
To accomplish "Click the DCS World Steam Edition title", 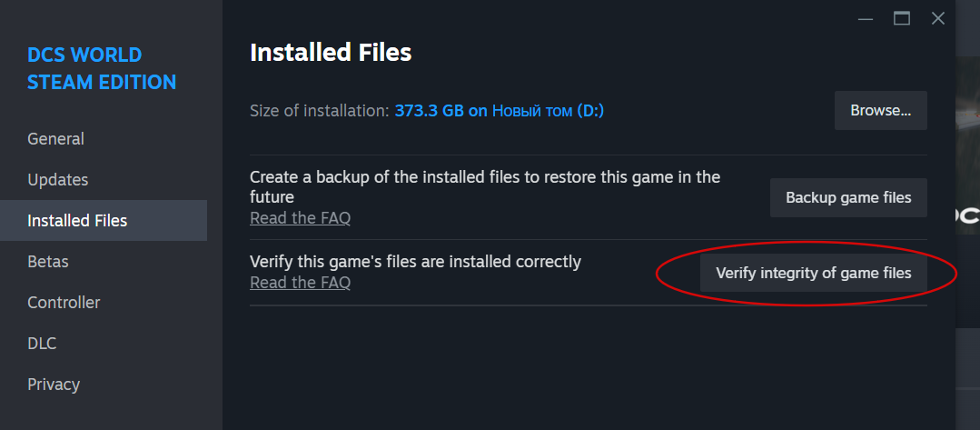I will [102, 68].
